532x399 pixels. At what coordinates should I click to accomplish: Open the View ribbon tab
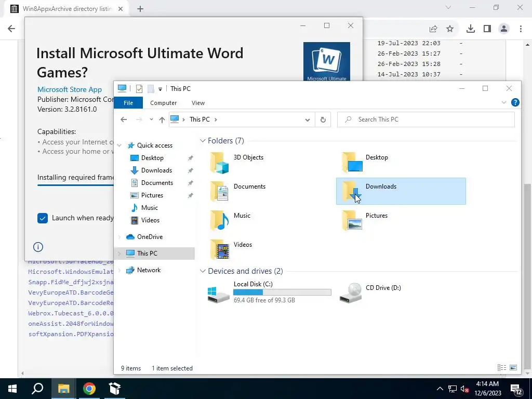(198, 103)
